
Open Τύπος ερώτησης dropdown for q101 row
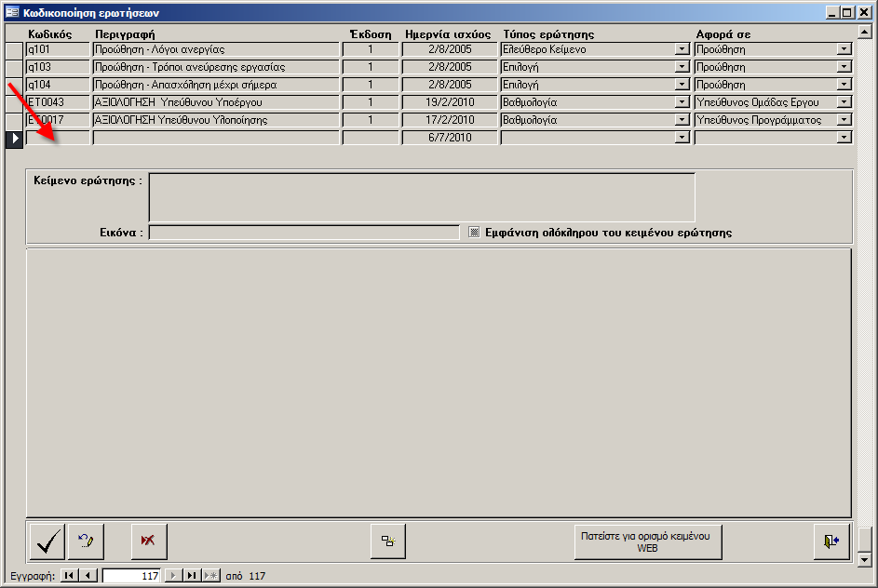tap(682, 49)
